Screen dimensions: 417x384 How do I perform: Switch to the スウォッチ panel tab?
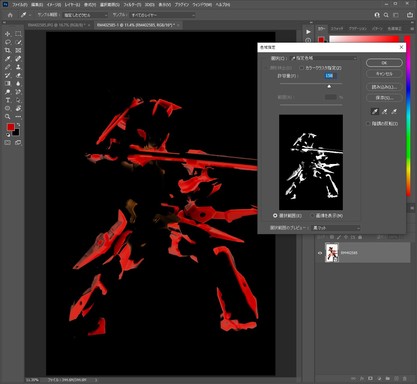click(337, 29)
